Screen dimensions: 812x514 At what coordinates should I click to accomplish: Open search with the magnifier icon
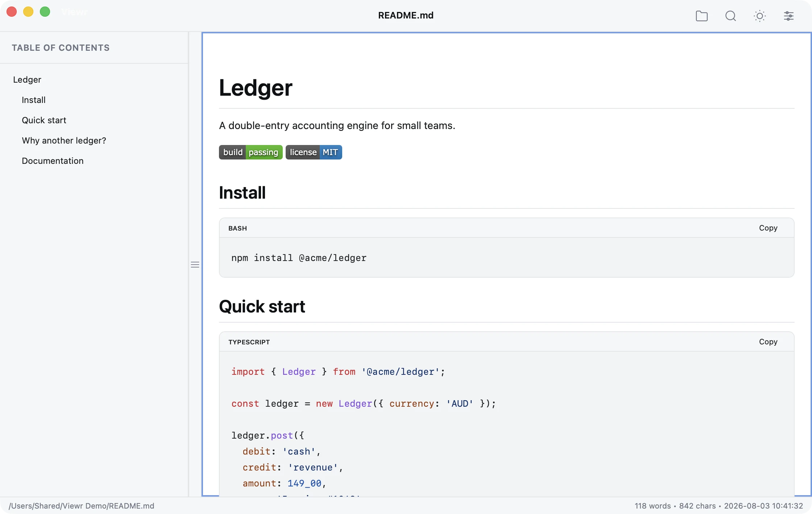tap(730, 16)
